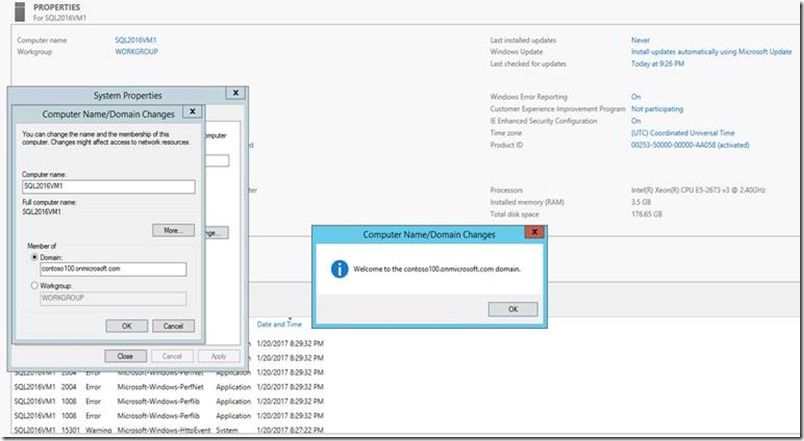This screenshot has width=804, height=441.
Task: Click the blue information icon in Welcome dialog
Action: (x=339, y=269)
